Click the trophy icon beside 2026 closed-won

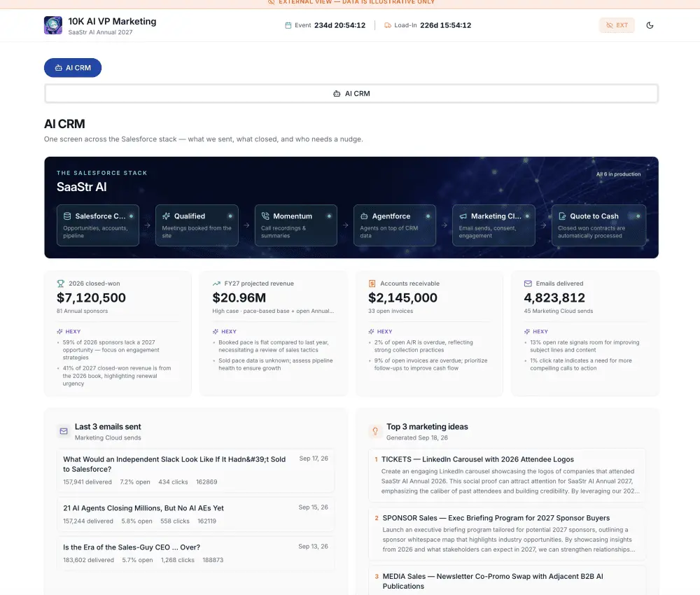pyautogui.click(x=61, y=283)
